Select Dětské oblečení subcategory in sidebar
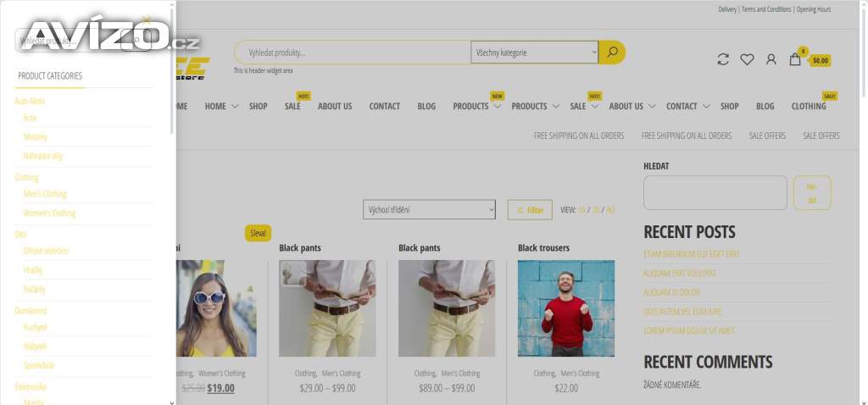Screen dimensions: 868x405 [46, 251]
